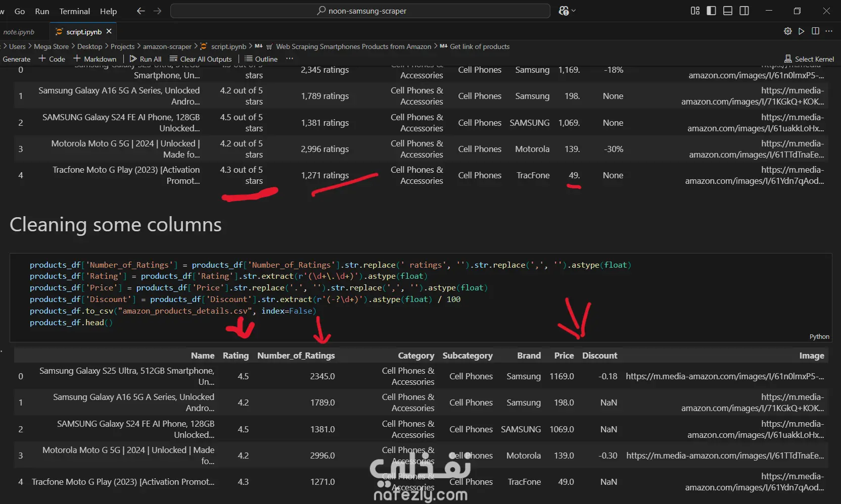The image size is (841, 504).
Task: Click the -0.30 discount cell
Action: (x=608, y=456)
